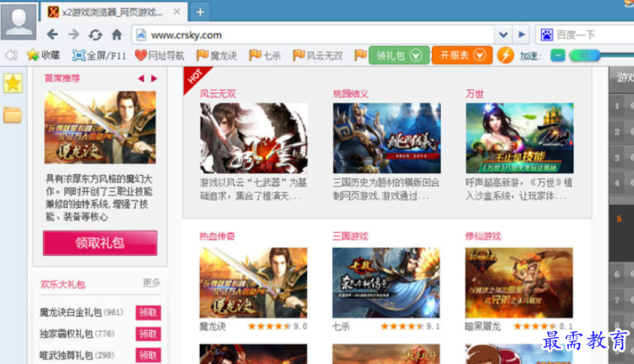The image size is (634, 364).
Task: Select rank 1 in right game list
Action: 621,106
